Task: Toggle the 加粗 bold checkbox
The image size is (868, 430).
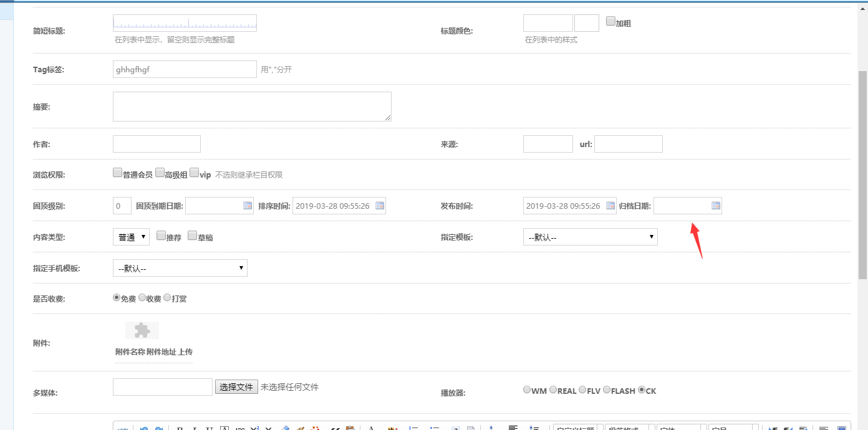Action: click(610, 21)
